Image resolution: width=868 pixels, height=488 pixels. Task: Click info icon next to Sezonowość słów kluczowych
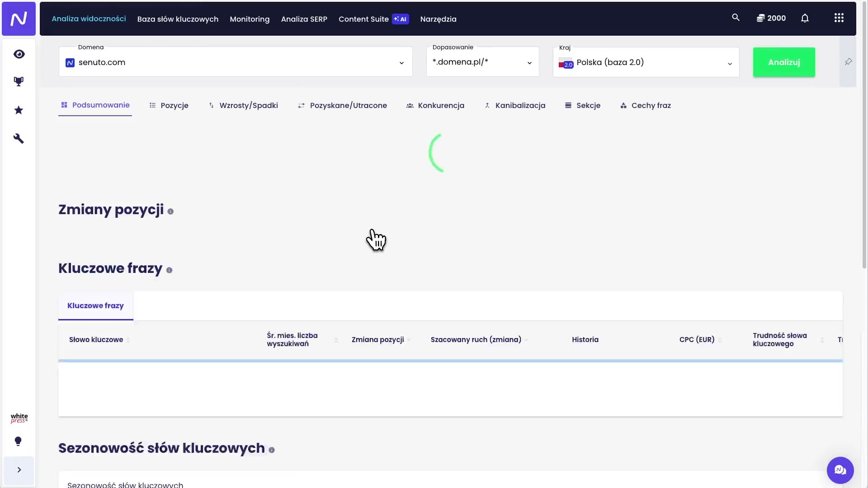click(x=272, y=450)
